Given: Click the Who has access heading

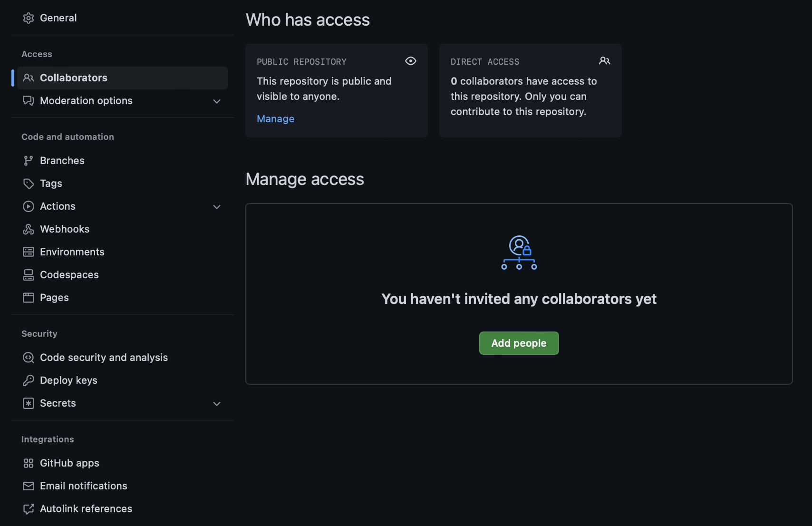Looking at the screenshot, I should (308, 20).
